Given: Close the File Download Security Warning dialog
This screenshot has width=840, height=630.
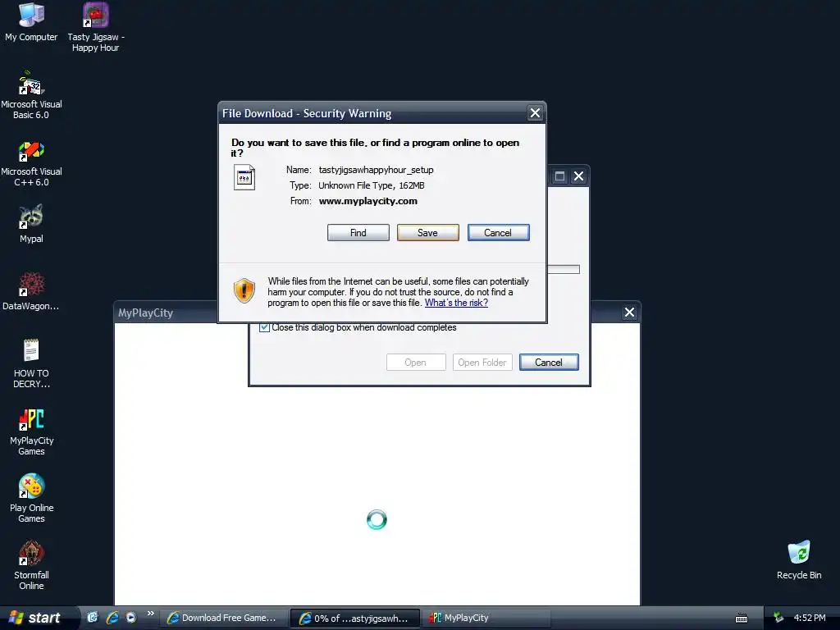Looking at the screenshot, I should [x=535, y=113].
